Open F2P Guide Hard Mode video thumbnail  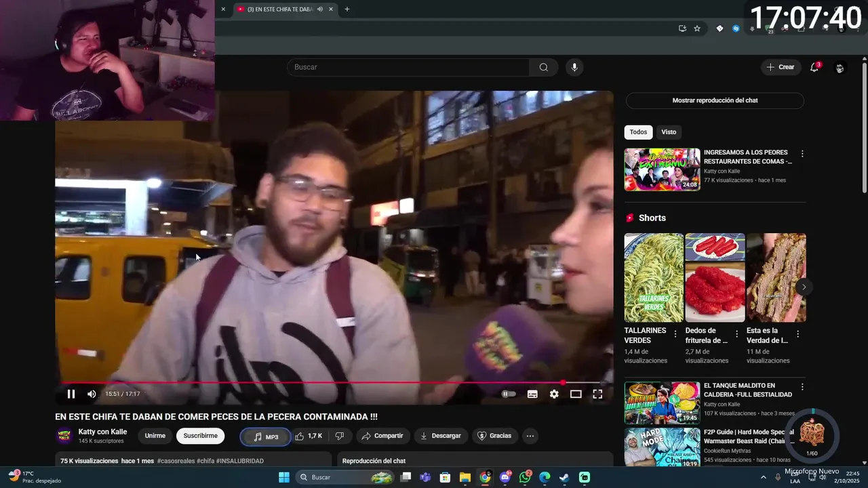point(662,447)
